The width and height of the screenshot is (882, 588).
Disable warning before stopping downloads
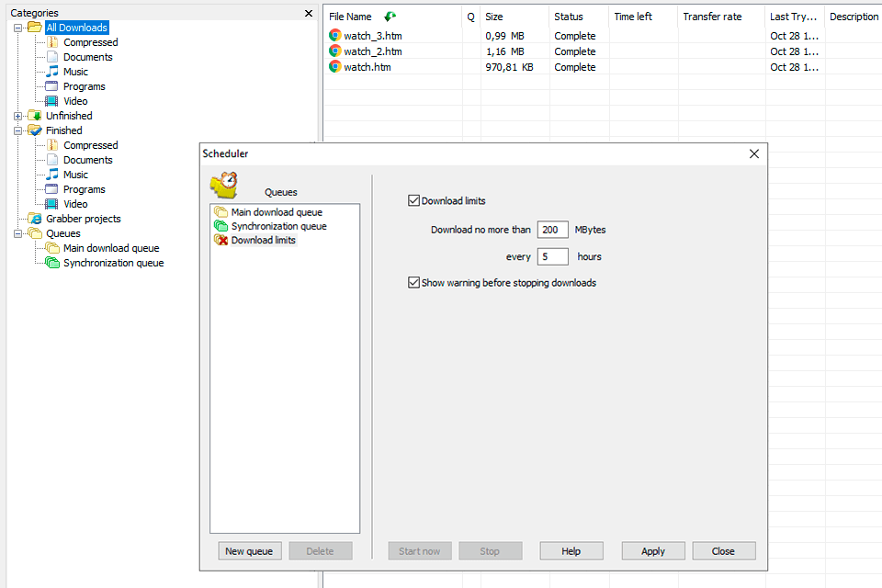(414, 283)
